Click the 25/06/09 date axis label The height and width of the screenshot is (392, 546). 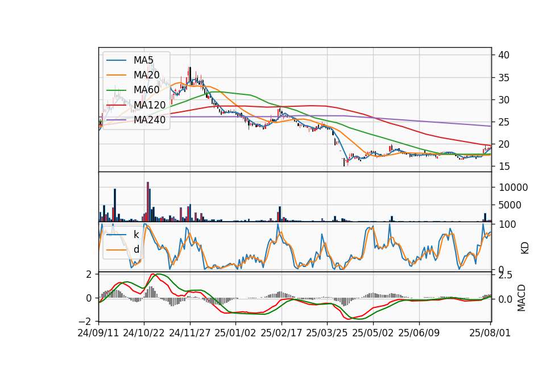(419, 333)
